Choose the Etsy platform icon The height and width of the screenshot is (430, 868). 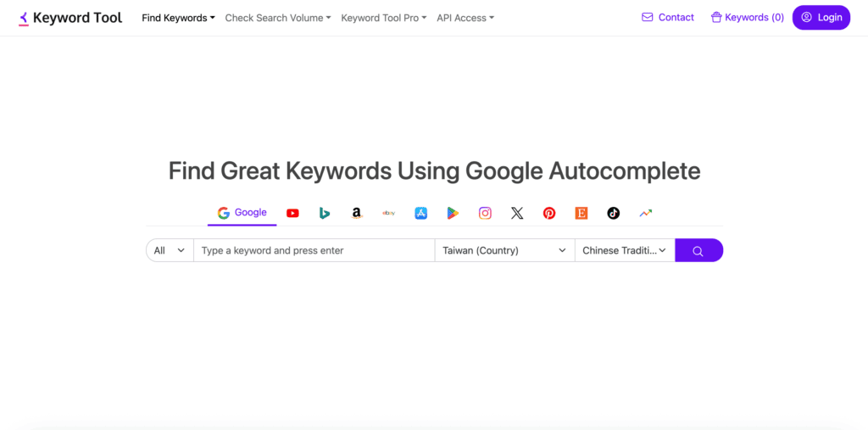coord(581,214)
